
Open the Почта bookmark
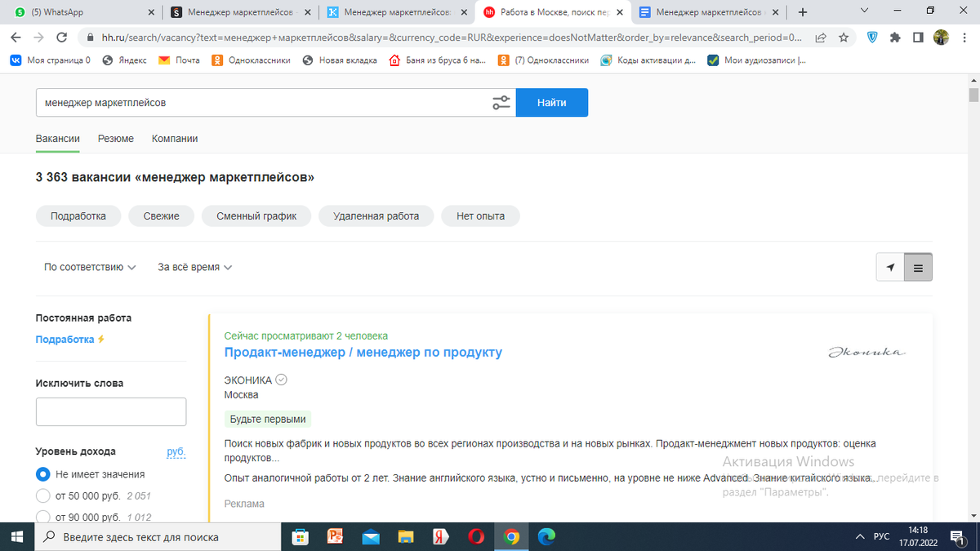pos(179,60)
